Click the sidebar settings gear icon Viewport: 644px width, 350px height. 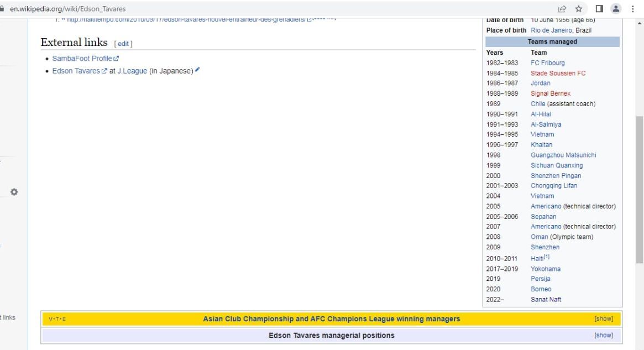click(15, 192)
